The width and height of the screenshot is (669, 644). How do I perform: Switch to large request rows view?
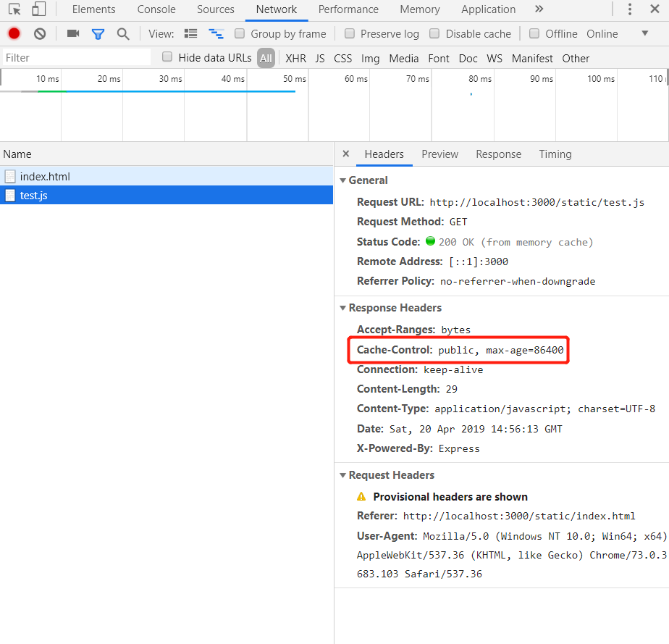click(x=190, y=33)
